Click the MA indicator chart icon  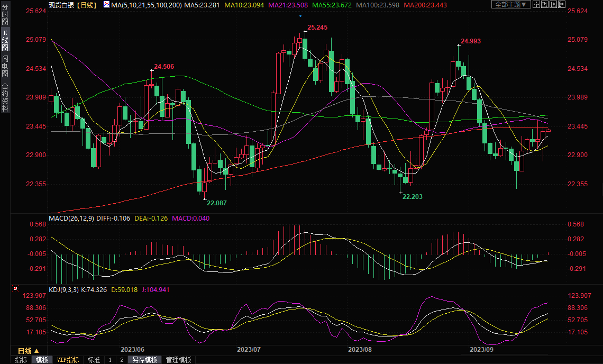pos(106,5)
